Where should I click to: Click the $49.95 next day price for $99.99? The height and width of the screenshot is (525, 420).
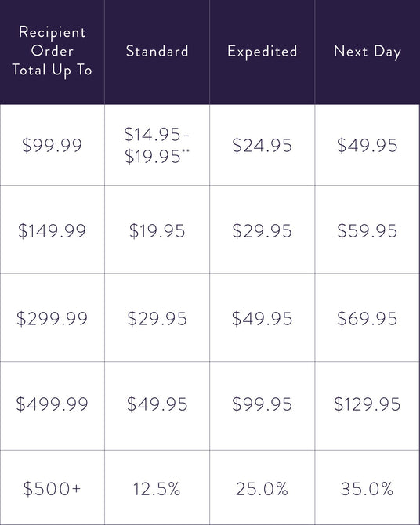click(x=367, y=146)
